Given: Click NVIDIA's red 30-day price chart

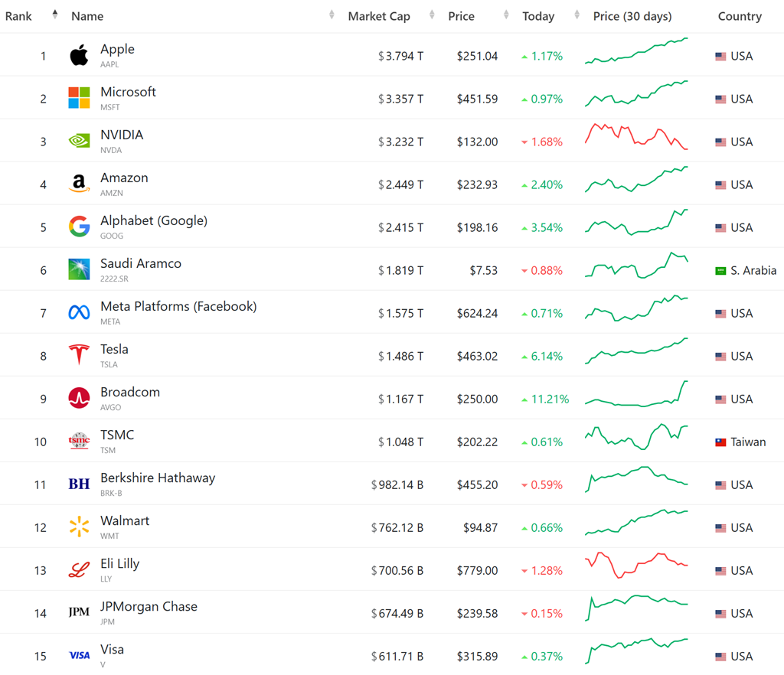Looking at the screenshot, I should 636,136.
